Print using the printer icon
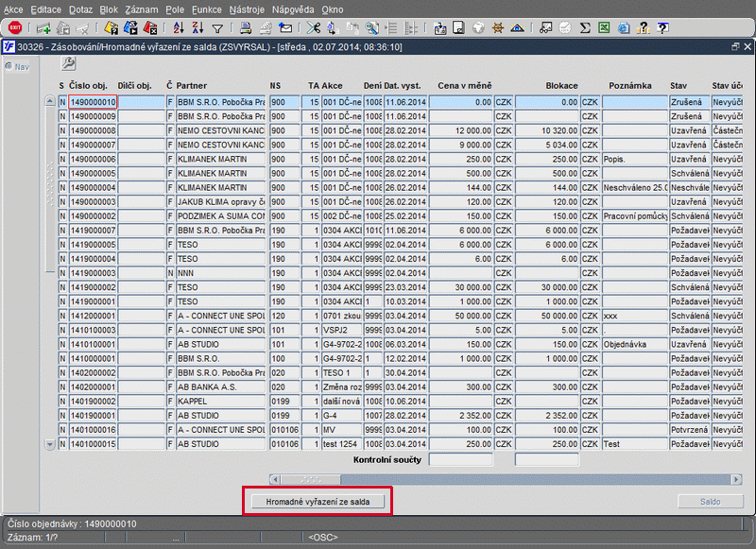 [x=246, y=28]
